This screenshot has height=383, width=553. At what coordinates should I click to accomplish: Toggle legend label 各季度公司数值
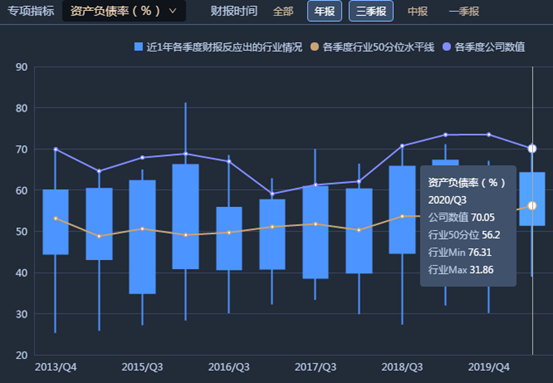click(x=490, y=47)
